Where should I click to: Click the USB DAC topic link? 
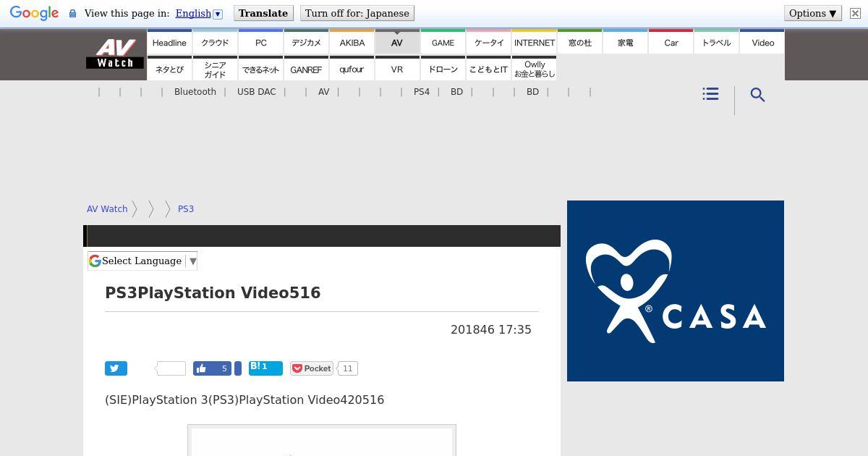pyautogui.click(x=257, y=92)
